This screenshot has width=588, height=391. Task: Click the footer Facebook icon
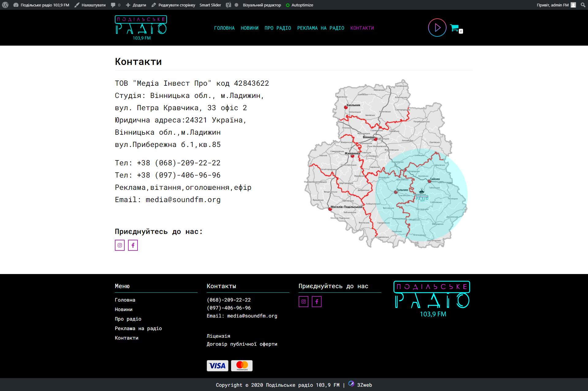(317, 302)
